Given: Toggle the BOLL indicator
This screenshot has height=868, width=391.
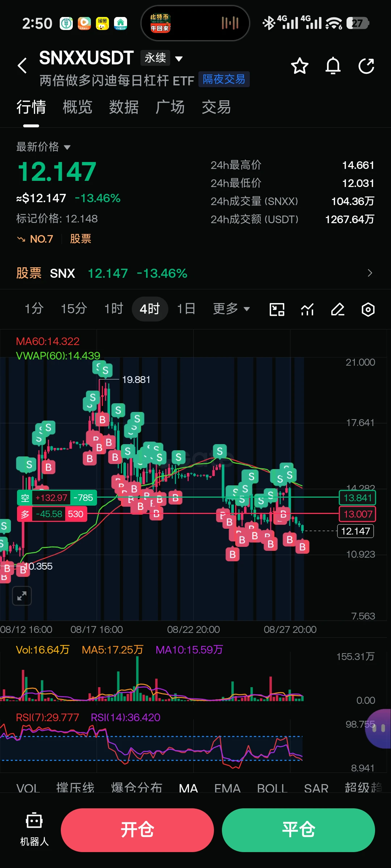Looking at the screenshot, I should [x=272, y=788].
